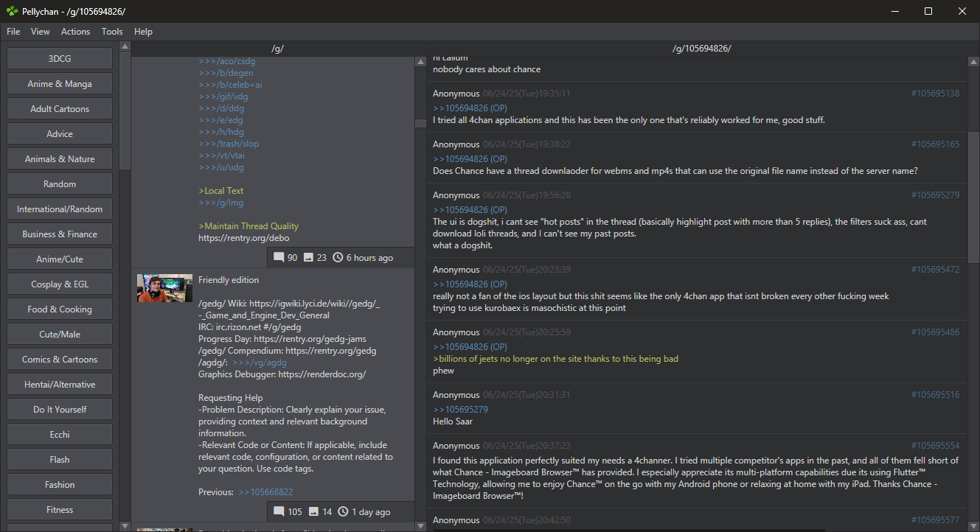Image resolution: width=980 pixels, height=532 pixels.
Task: Click post number #105695554
Action: (x=935, y=446)
